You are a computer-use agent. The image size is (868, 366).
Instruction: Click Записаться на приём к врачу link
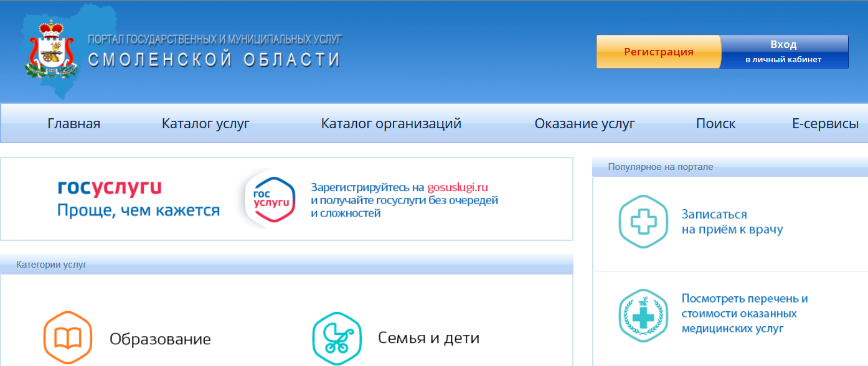point(732,222)
